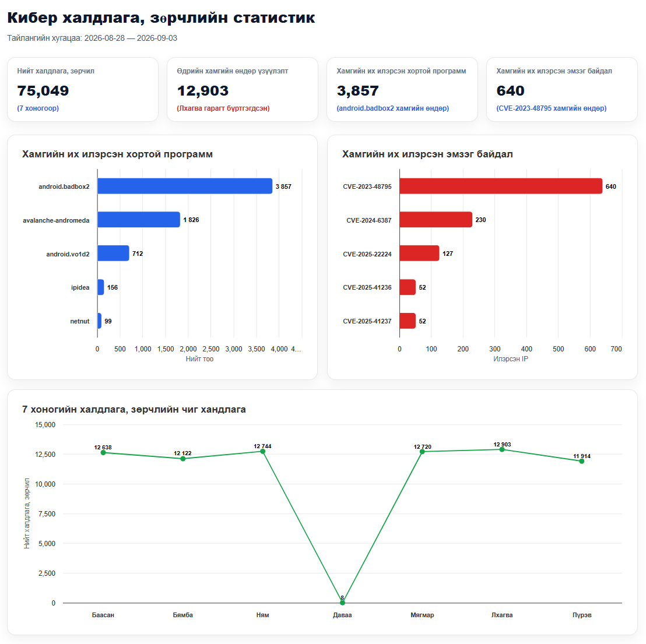The image size is (646, 644).
Task: Click the CVE-2025-41237 bar
Action: [x=408, y=321]
